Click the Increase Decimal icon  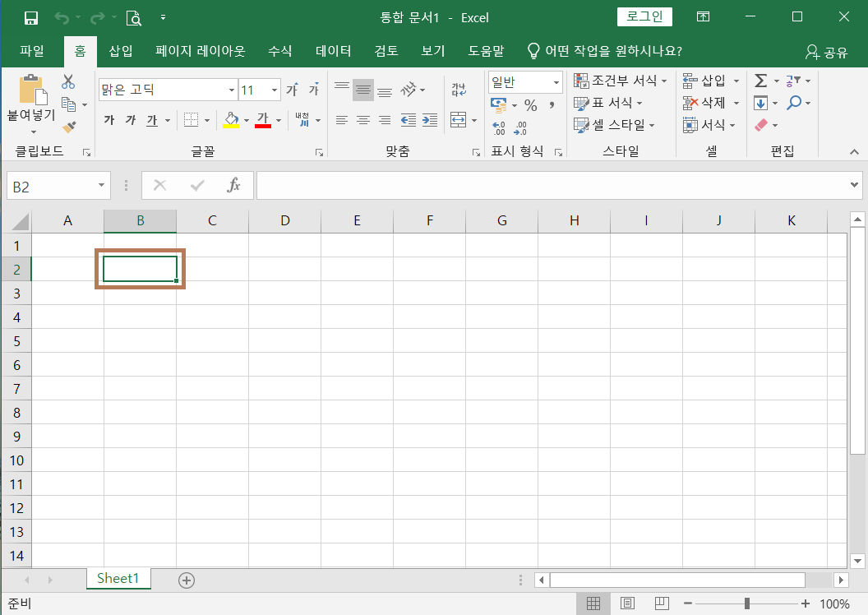point(498,128)
